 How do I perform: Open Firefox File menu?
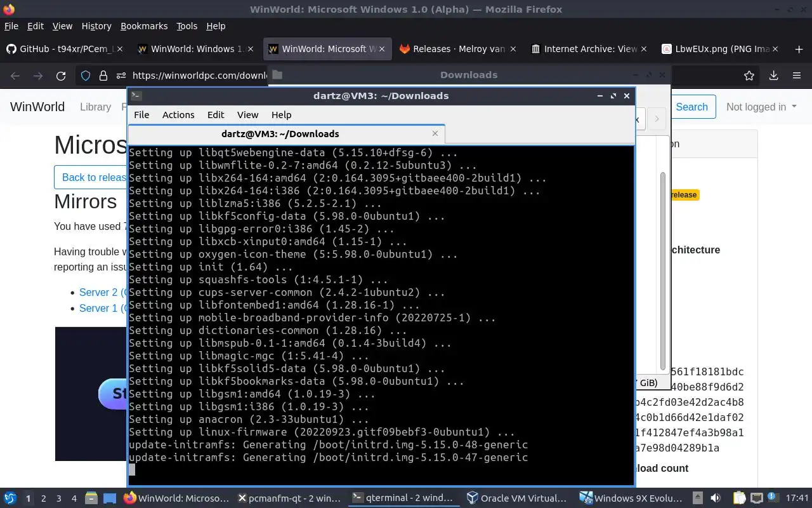click(11, 26)
